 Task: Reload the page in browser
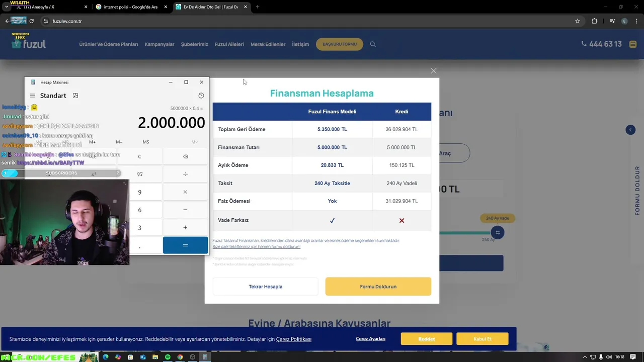click(x=31, y=21)
